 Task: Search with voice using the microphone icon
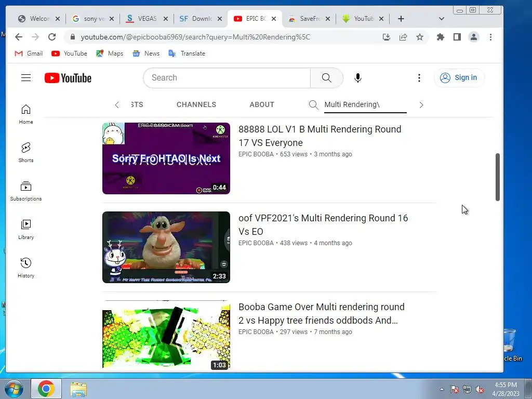tap(357, 78)
